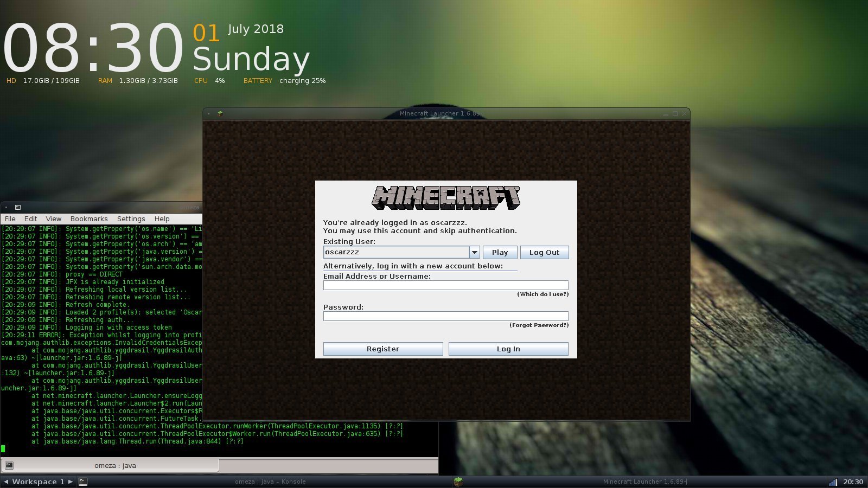Open the Forgot Password? link
This screenshot has width=868, height=488.
point(539,325)
